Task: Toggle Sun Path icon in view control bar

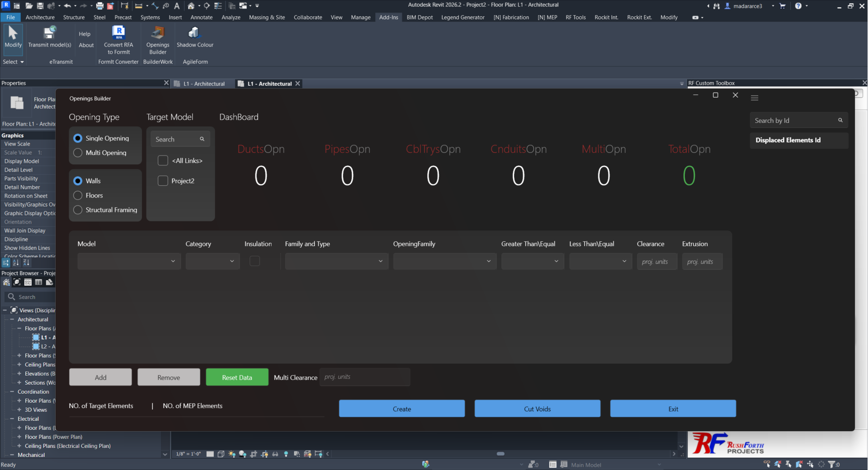Action: [x=232, y=454]
